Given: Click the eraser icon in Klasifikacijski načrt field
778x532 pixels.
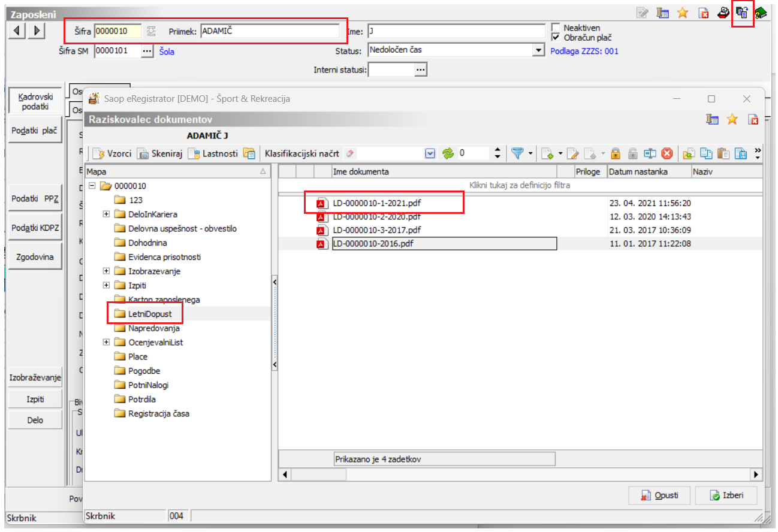Looking at the screenshot, I should 351,153.
